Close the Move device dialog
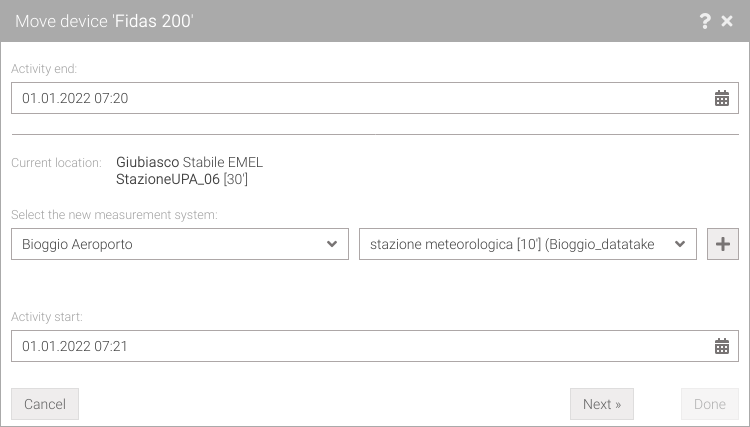Screen dimensions: 750x427 (x=727, y=21)
